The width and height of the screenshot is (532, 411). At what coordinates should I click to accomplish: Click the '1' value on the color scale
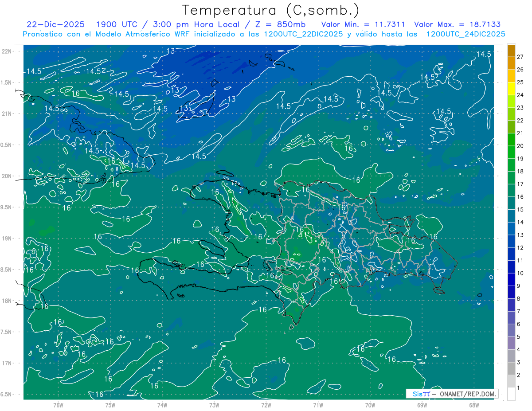[x=519, y=388]
